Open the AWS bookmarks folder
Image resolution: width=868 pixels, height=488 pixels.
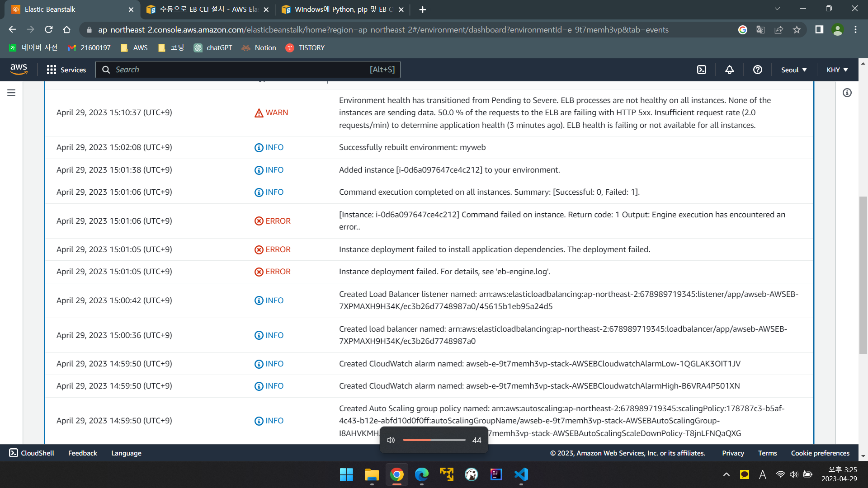coord(134,47)
